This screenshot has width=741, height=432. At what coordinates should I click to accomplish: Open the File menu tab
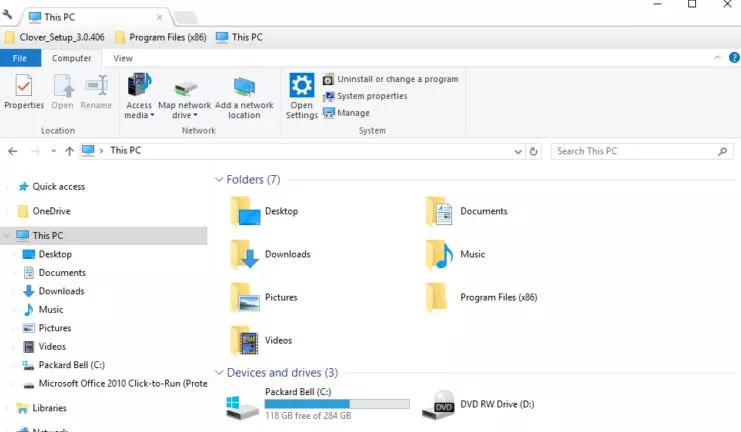point(20,58)
